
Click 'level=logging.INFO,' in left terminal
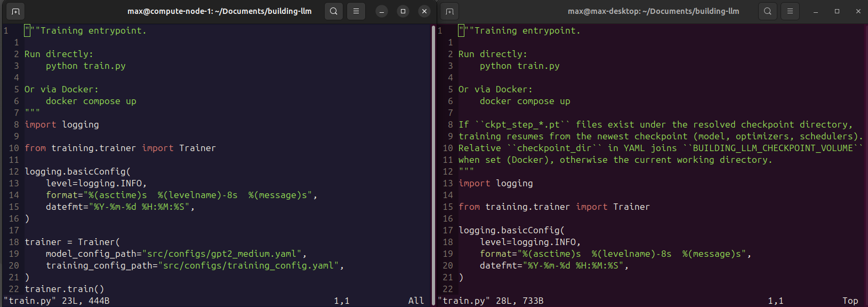pos(97,184)
